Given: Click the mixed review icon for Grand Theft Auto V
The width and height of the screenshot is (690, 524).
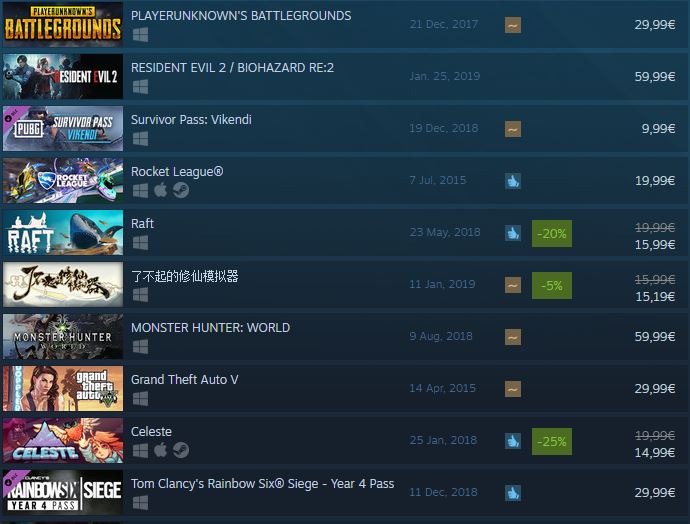Looking at the screenshot, I should pos(513,389).
